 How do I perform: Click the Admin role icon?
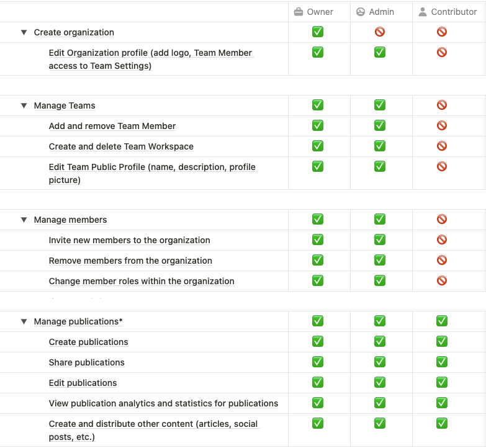click(361, 12)
